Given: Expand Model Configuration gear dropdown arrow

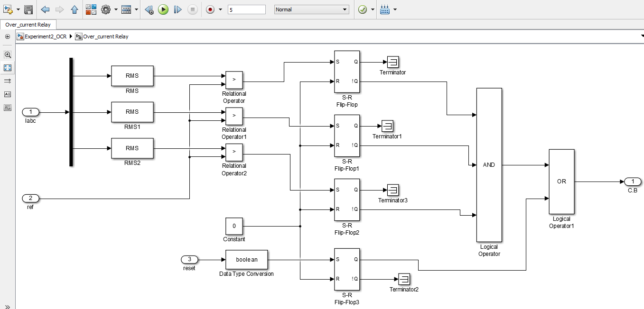Looking at the screenshot, I should [x=115, y=9].
